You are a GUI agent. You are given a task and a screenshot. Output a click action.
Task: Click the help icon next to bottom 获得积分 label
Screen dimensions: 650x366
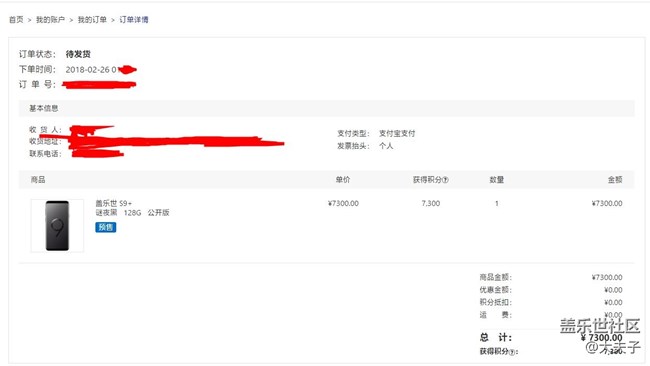pyautogui.click(x=512, y=352)
